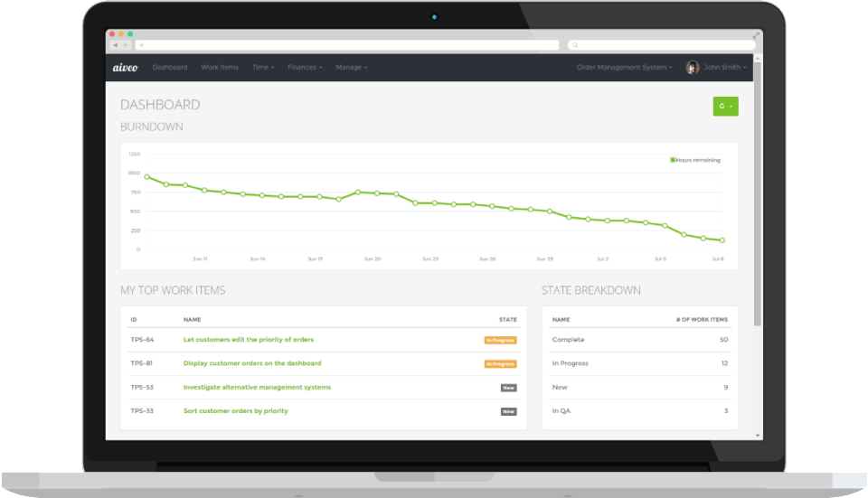
Task: Click the last burndown data point at Jul 8
Action: [x=722, y=240]
